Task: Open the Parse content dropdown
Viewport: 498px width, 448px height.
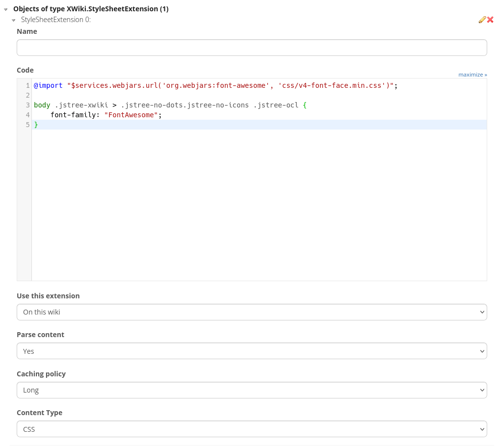Action: click(252, 351)
